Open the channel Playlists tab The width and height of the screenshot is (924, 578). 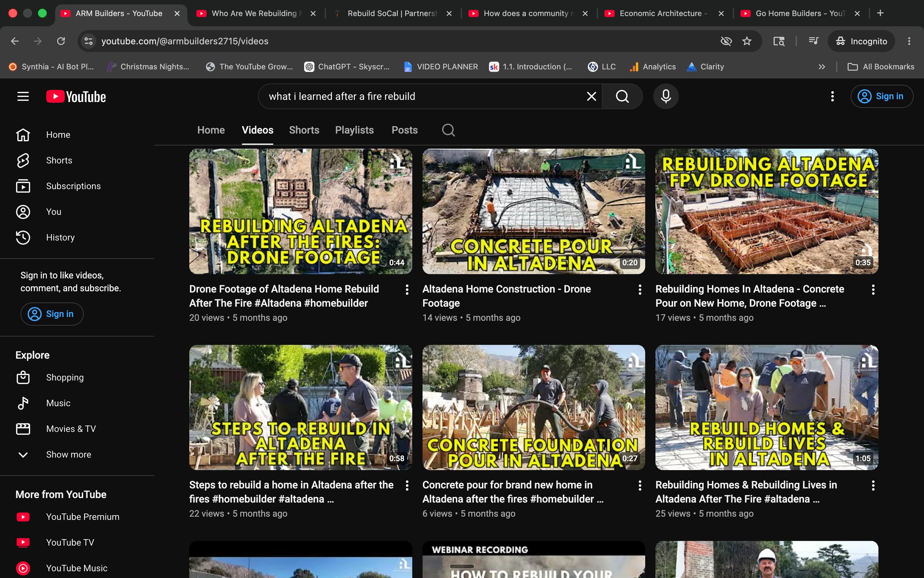(x=354, y=130)
